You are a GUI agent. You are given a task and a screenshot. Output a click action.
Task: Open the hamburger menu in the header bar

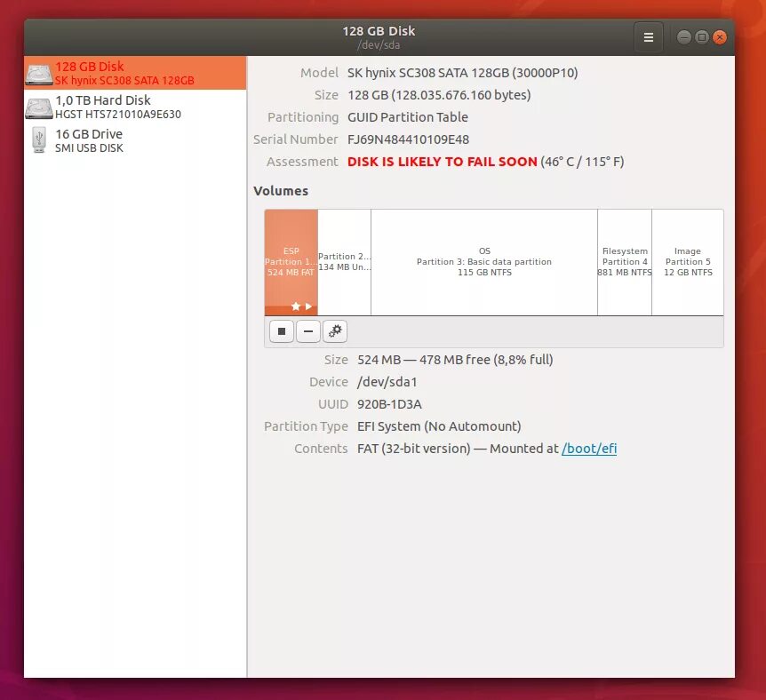649,37
